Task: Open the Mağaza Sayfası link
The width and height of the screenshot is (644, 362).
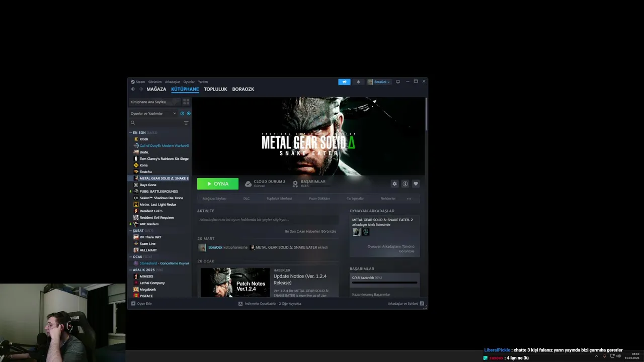Action: point(214,199)
